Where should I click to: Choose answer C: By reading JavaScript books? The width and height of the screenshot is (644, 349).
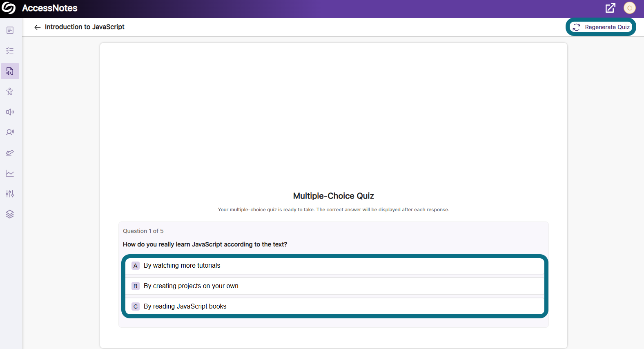(x=335, y=306)
